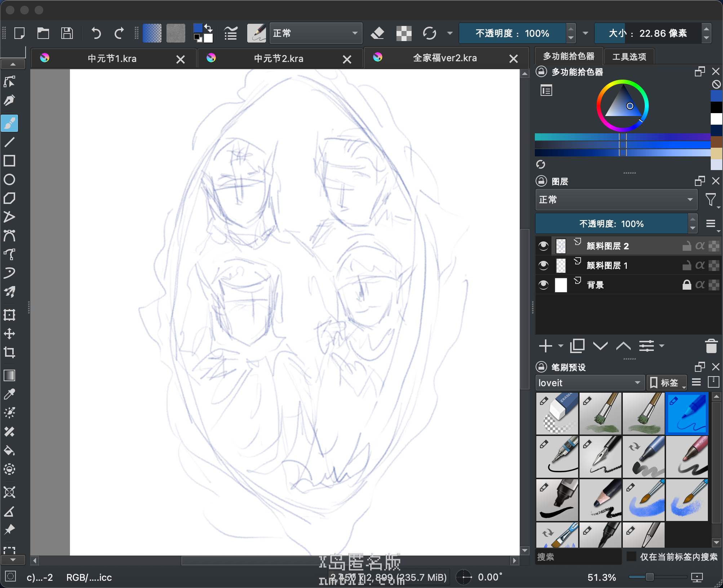723x588 pixels.
Task: Click the 标签 tag button
Action: [x=666, y=383]
